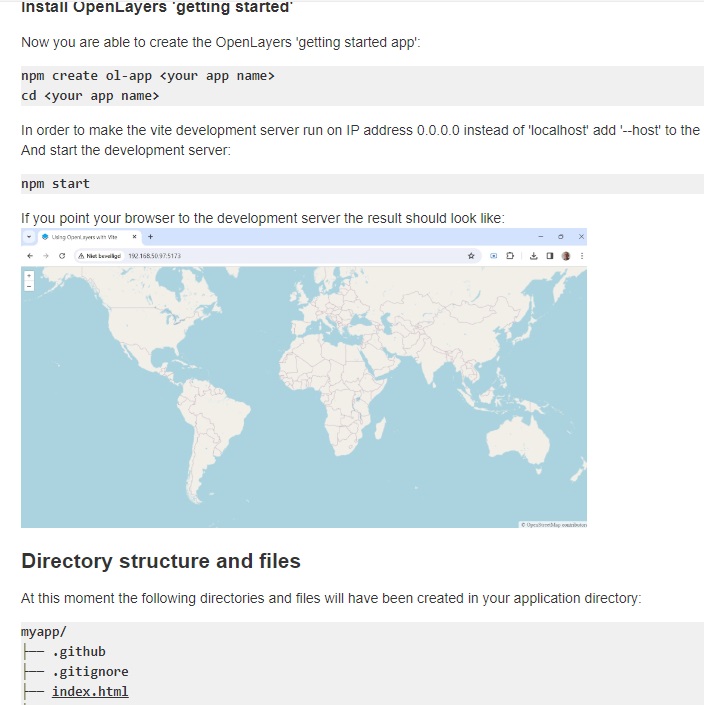Click the browser back arrow in embedded screenshot

30,256
